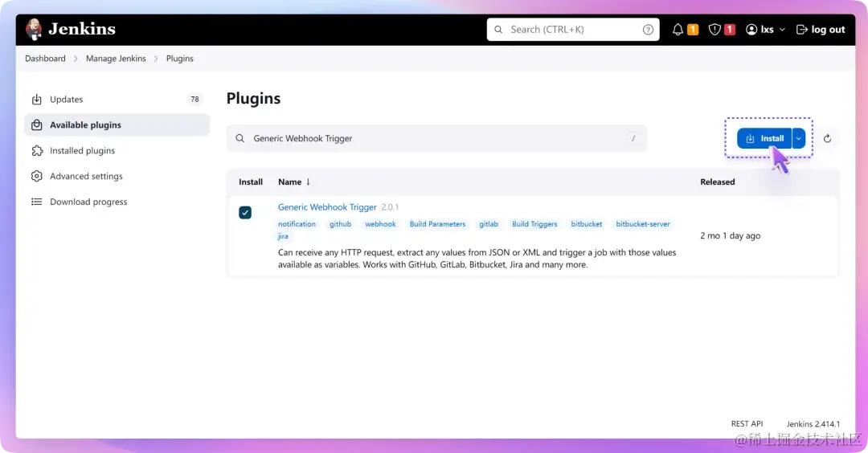Viewport: 868px width, 453px height.
Task: Click the github tag
Action: click(341, 224)
